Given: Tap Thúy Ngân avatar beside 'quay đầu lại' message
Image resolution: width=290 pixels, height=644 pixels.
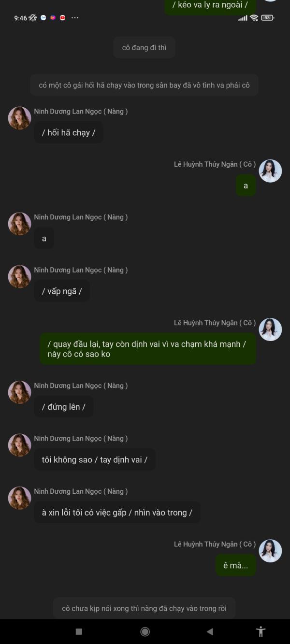Looking at the screenshot, I should (270, 329).
